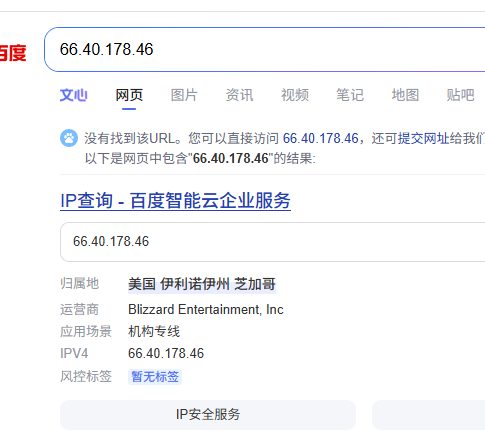
Task: Open IP查询 - 百度智能云企业服务 result
Action: click(175, 201)
